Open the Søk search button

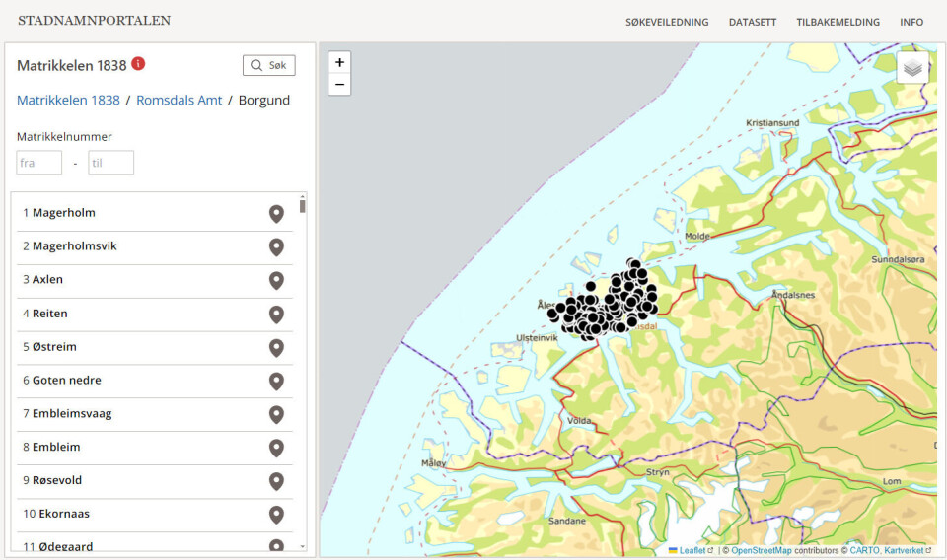[269, 65]
